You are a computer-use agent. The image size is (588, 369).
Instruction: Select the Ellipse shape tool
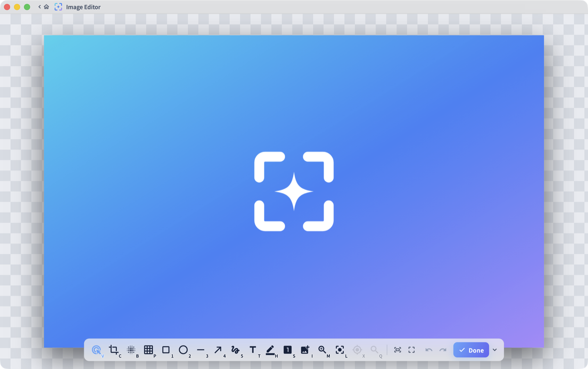[x=183, y=350]
